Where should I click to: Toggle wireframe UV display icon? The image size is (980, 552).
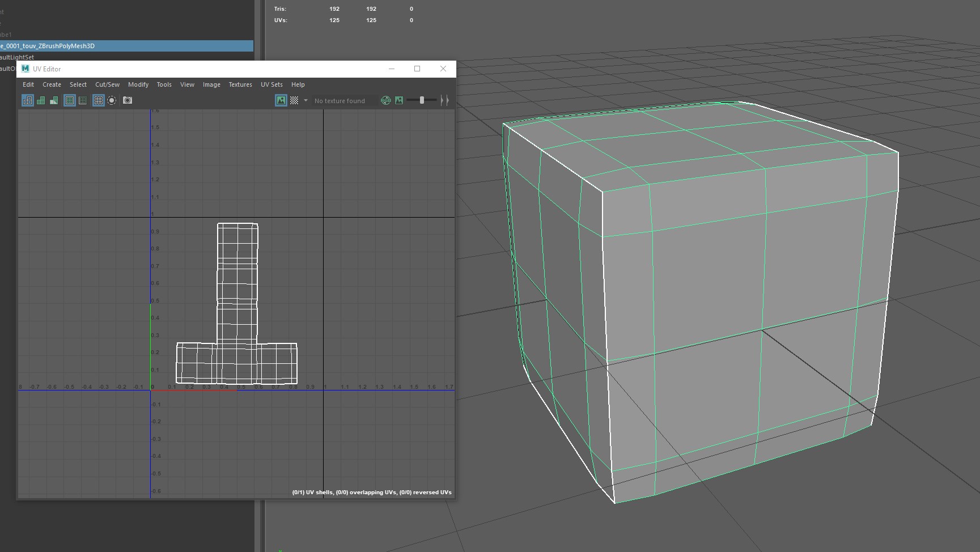tap(27, 100)
